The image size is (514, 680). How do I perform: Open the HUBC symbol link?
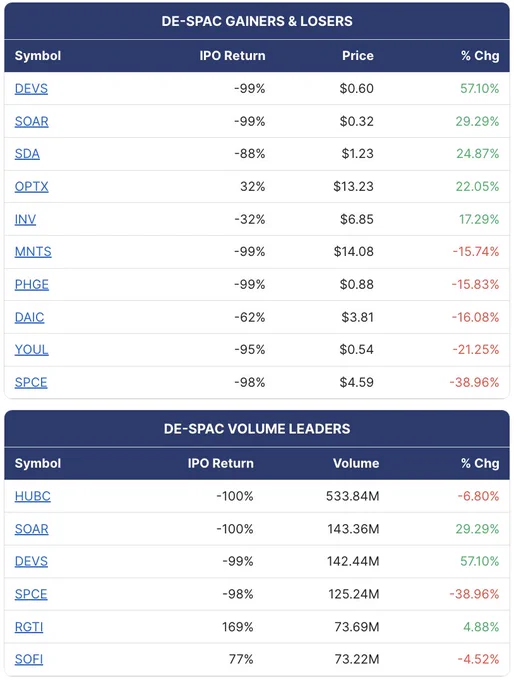[33, 496]
